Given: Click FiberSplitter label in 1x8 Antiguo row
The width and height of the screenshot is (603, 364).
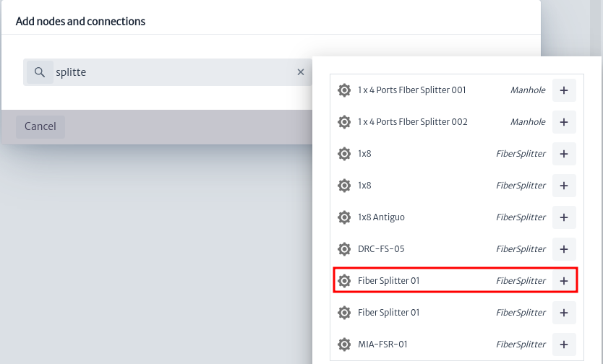Looking at the screenshot, I should click(521, 217).
